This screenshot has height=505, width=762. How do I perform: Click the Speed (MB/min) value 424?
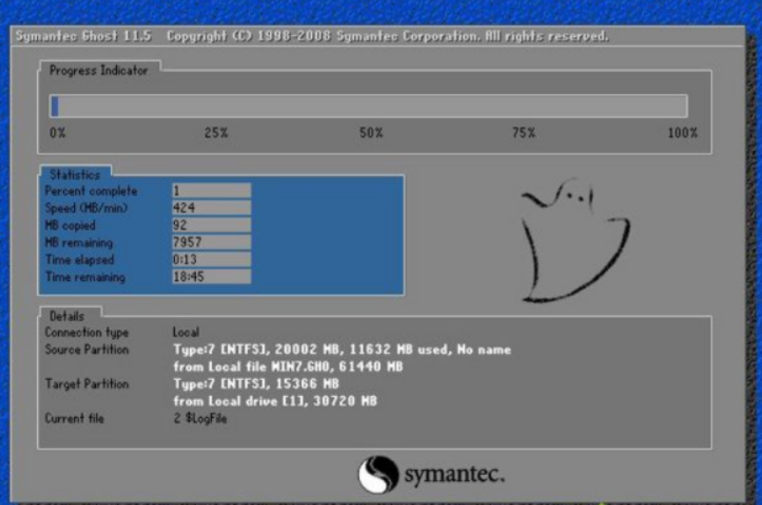pos(211,208)
